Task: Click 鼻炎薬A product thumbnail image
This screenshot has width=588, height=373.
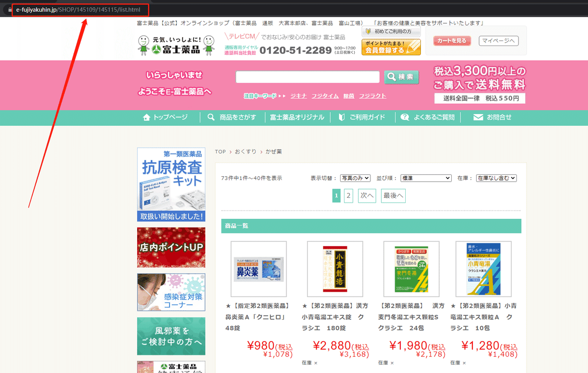Action: pos(259,269)
